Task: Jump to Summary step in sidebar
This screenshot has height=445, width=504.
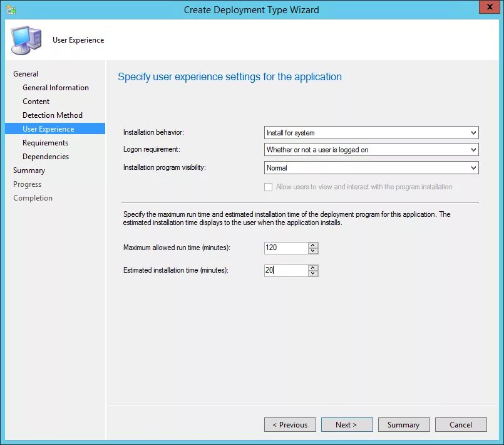Action: coord(29,170)
